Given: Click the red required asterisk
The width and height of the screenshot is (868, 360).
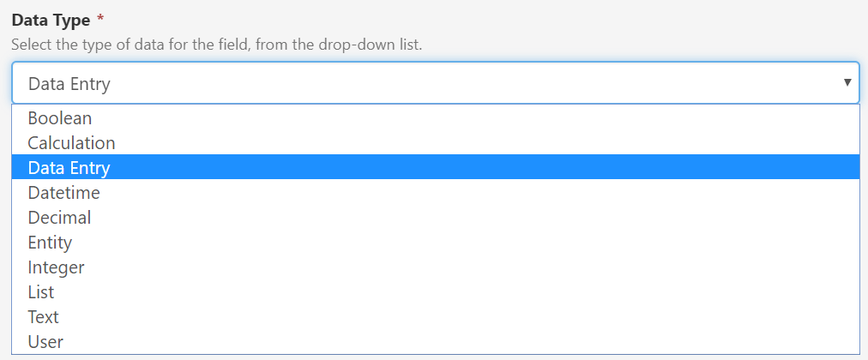Looking at the screenshot, I should (100, 19).
